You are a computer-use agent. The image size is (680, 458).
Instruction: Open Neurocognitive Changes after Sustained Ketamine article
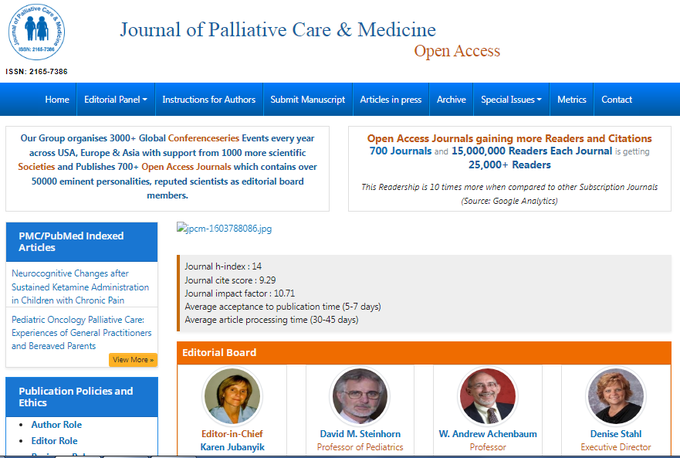click(80, 287)
